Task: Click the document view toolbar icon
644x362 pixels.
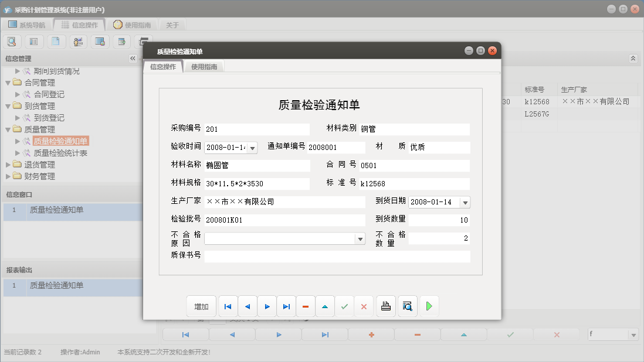Action: (56, 41)
